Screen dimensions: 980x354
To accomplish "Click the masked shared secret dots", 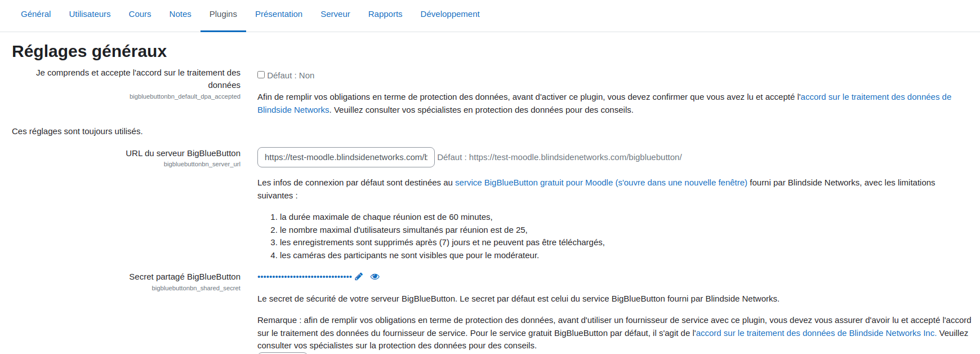I will click(x=305, y=277).
